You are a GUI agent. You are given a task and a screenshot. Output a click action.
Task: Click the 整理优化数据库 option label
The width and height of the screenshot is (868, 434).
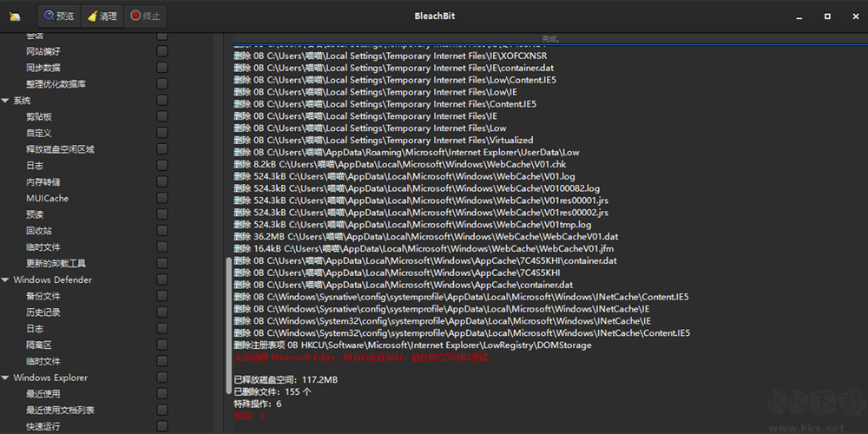(x=56, y=84)
